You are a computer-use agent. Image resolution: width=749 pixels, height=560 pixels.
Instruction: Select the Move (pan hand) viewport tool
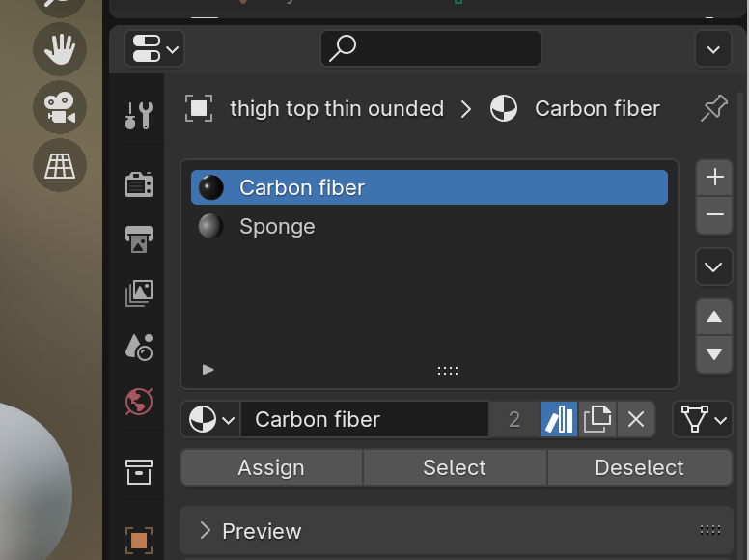pos(60,48)
